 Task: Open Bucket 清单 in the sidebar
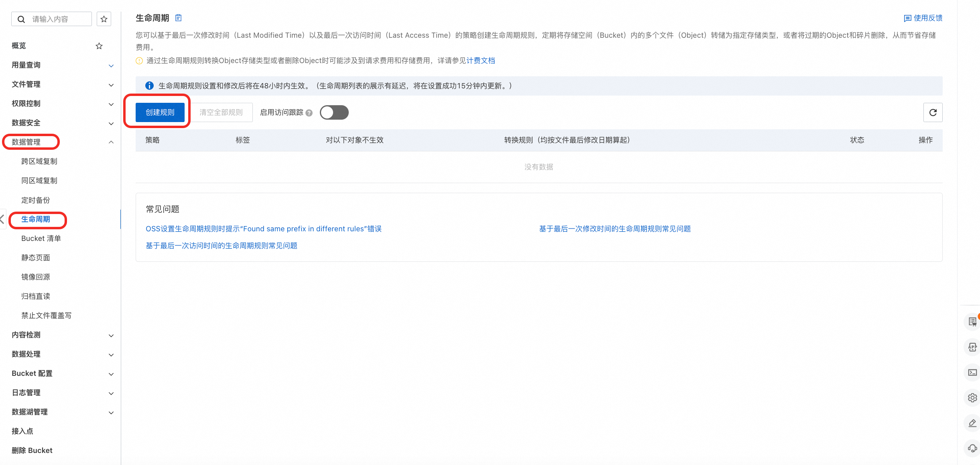(x=41, y=239)
